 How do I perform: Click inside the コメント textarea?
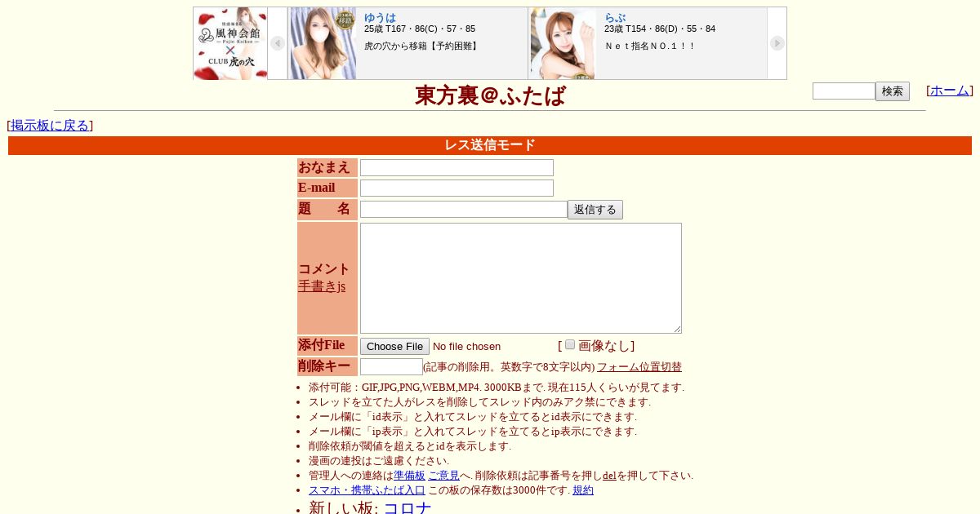[x=521, y=278]
